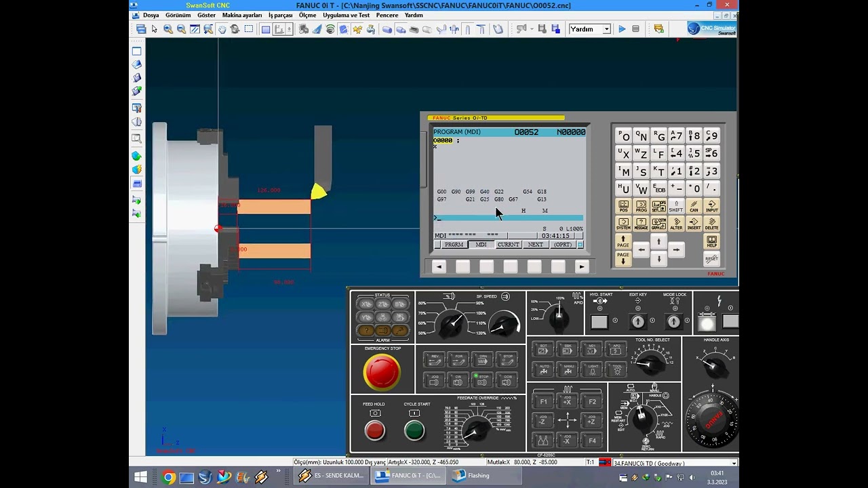The width and height of the screenshot is (868, 488).
Task: Click the -Z jog button
Action: (x=542, y=421)
